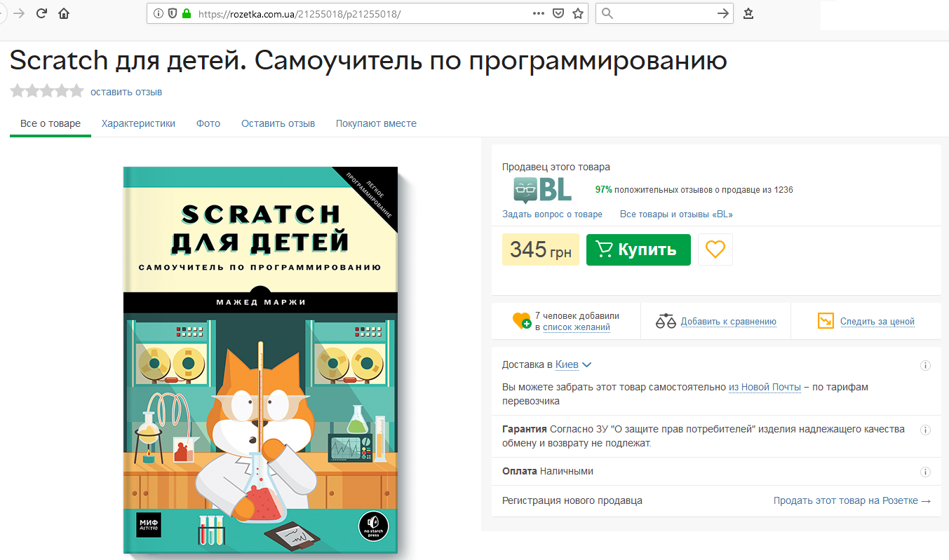Expand the Киев delivery city dropdown

(574, 364)
